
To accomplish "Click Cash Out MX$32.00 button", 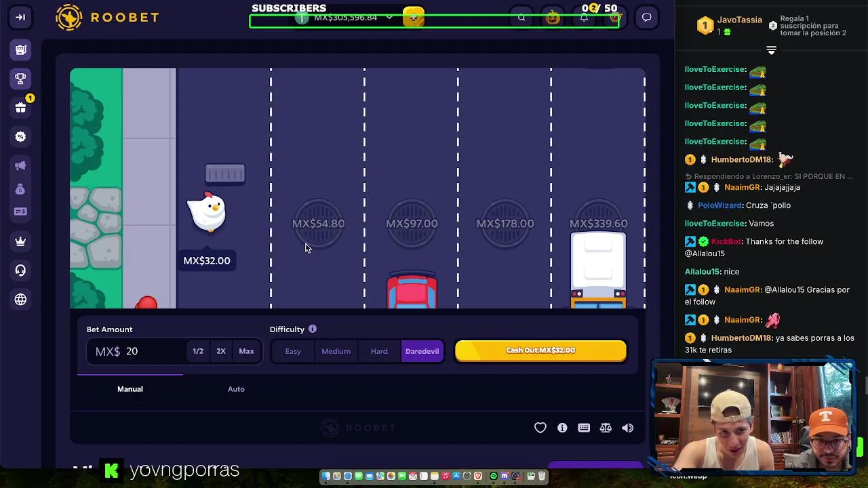I will [540, 350].
